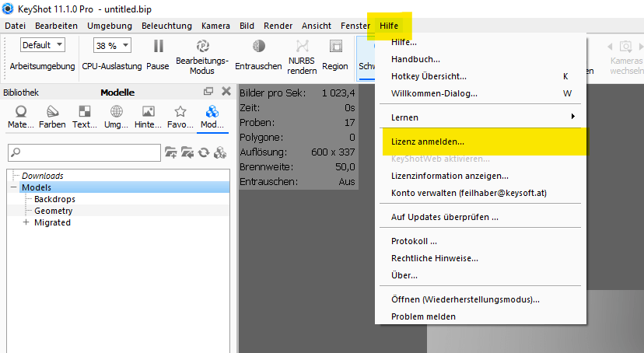Viewport: 644px width, 353px height.
Task: Open the Beleuchtung menu
Action: 166,26
